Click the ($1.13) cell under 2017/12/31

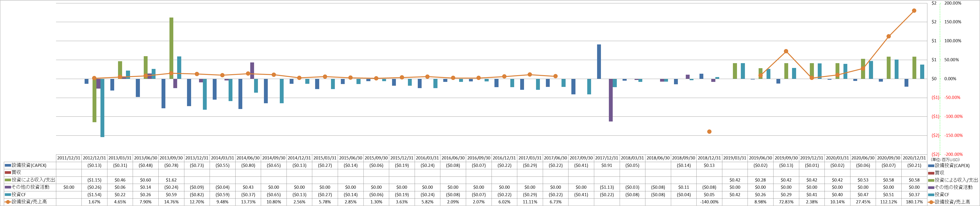point(607,187)
